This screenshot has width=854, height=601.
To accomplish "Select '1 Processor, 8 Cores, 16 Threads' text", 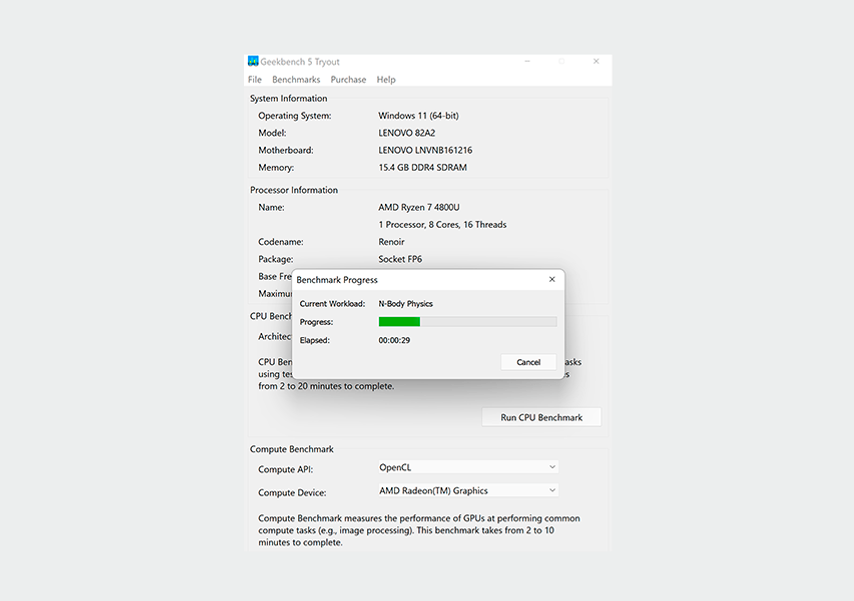I will click(442, 224).
